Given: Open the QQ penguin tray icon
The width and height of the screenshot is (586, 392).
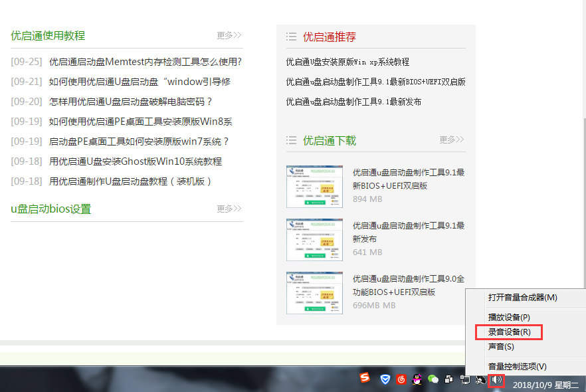Looking at the screenshot, I should 417,379.
